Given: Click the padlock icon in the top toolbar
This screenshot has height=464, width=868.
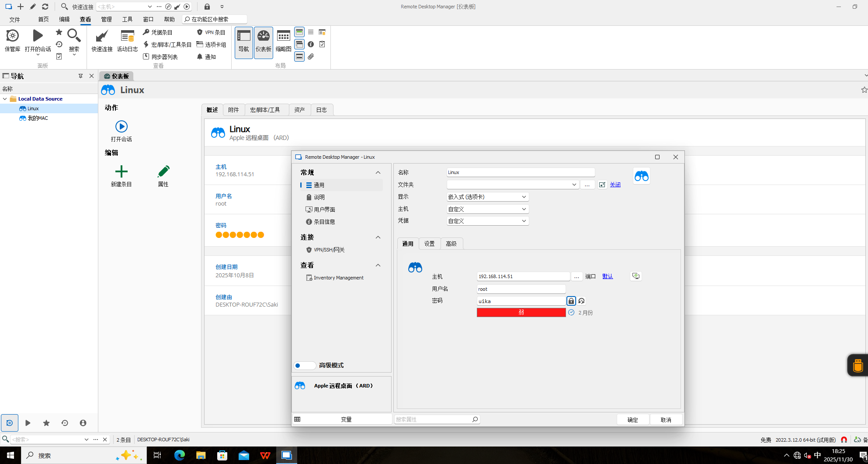Looking at the screenshot, I should click(x=207, y=7).
